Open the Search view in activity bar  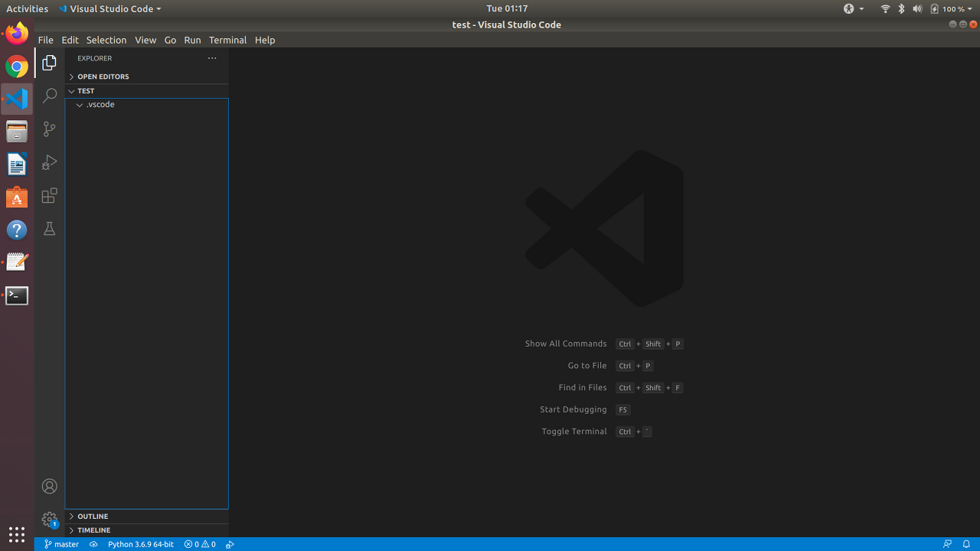49,96
